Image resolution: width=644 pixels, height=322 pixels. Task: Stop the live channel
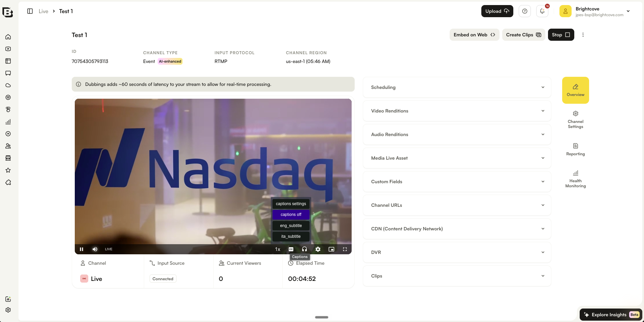561,35
